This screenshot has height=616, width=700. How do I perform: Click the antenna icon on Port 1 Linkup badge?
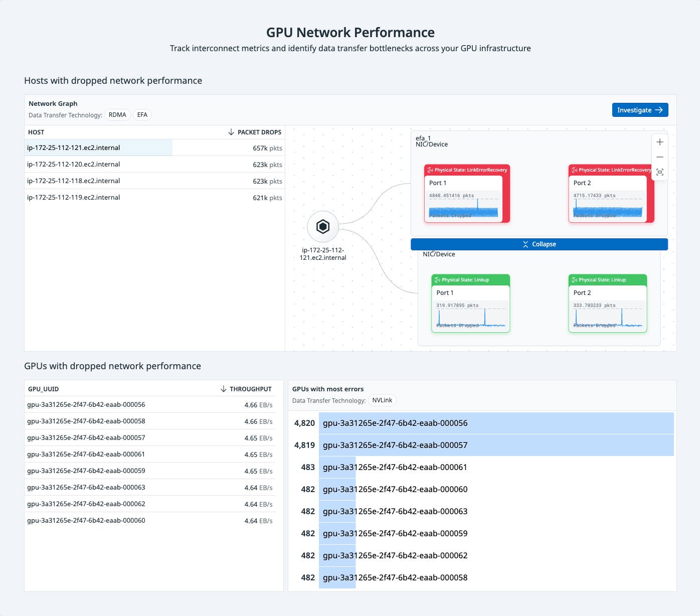(x=436, y=280)
